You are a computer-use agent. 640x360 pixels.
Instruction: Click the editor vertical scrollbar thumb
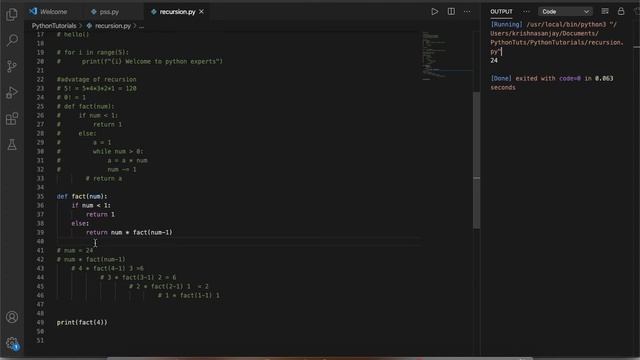[476, 160]
